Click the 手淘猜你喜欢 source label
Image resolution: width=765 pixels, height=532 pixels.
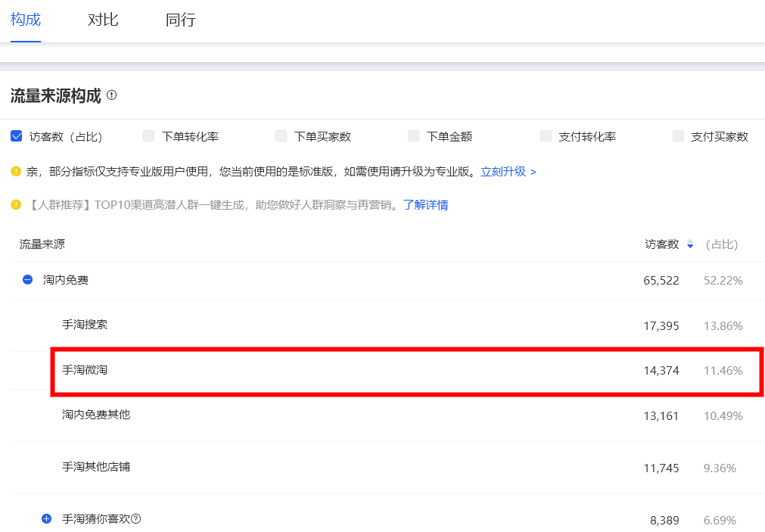96,519
